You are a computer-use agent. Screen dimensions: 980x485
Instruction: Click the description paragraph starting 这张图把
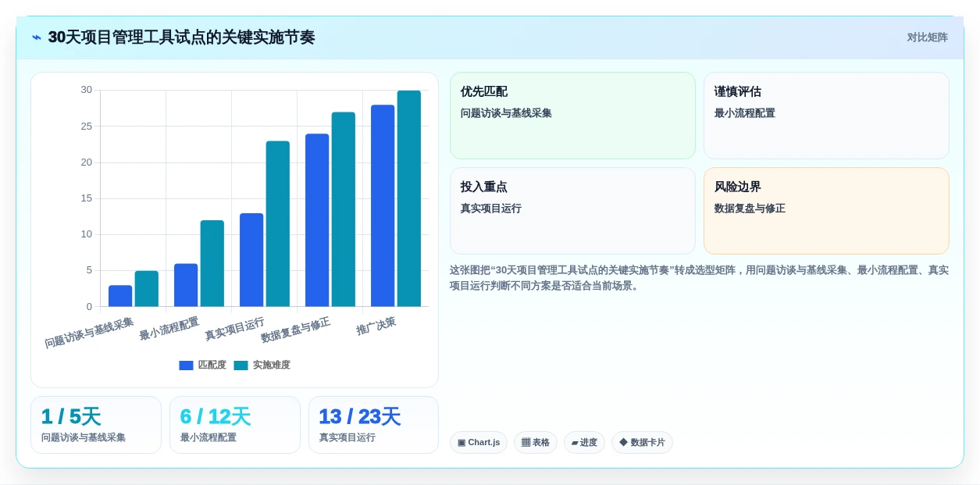(x=699, y=277)
